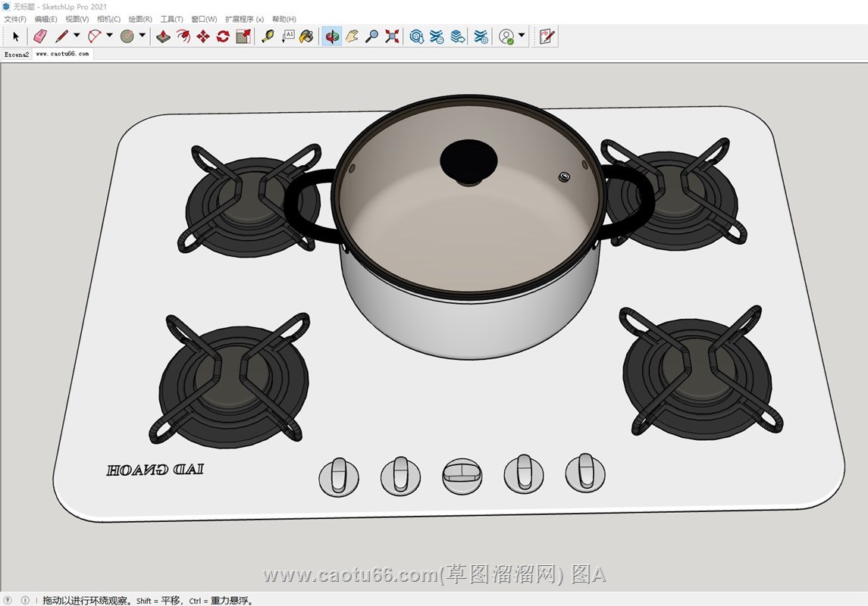Expand the Arc tool dropdown arrow
868x606 pixels.
pos(109,36)
